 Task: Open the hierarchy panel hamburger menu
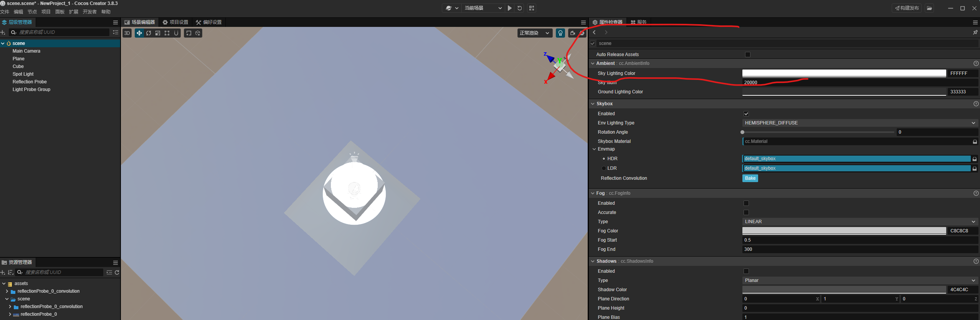point(116,22)
